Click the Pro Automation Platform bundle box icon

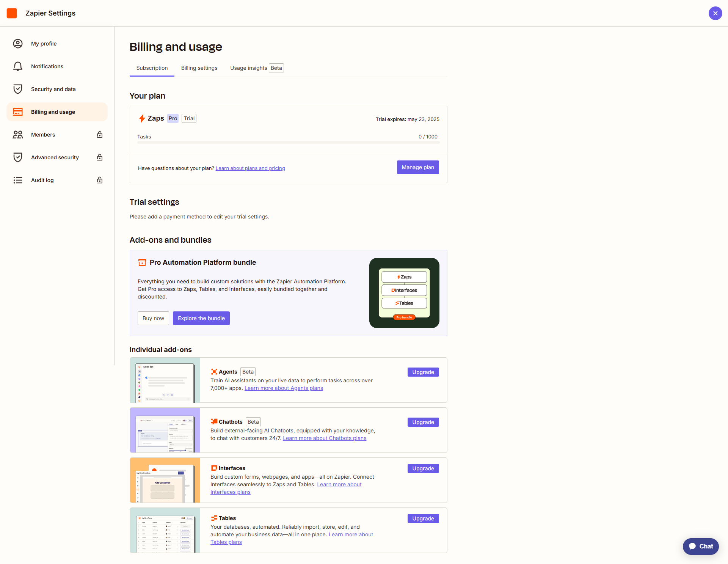(x=142, y=262)
